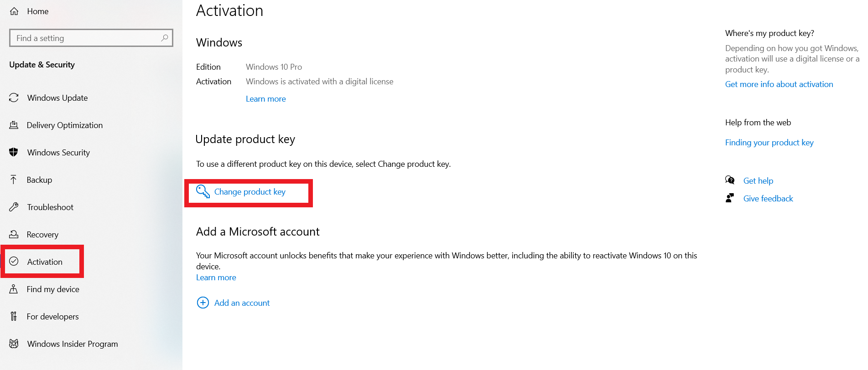This screenshot has height=370, width=868.
Task: Click the Troubleshoot wrench icon
Action: [14, 207]
